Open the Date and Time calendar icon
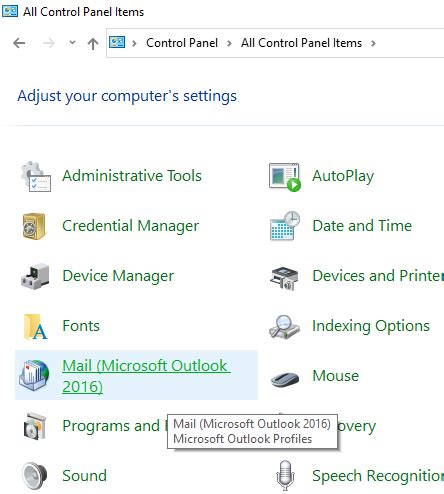Image resolution: width=444 pixels, height=494 pixels. 285,226
